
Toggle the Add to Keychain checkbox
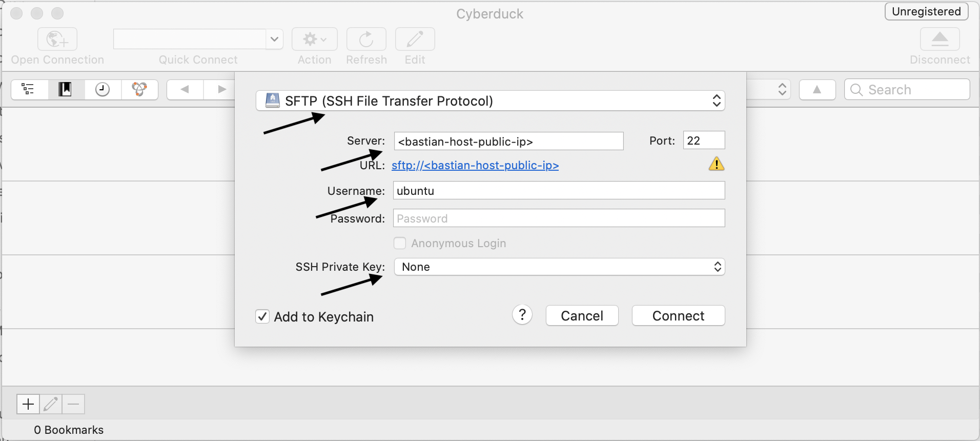(x=262, y=316)
